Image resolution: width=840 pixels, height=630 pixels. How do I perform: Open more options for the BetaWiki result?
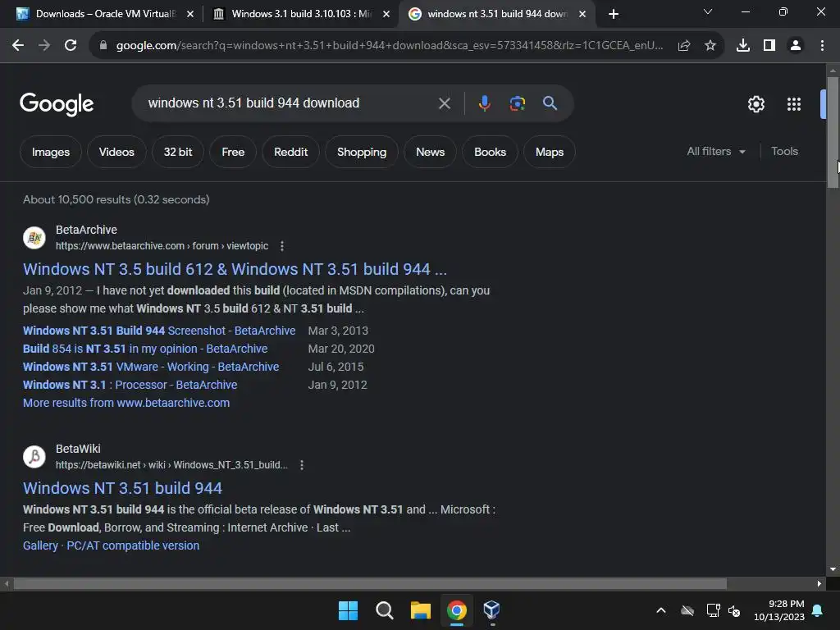tap(302, 465)
